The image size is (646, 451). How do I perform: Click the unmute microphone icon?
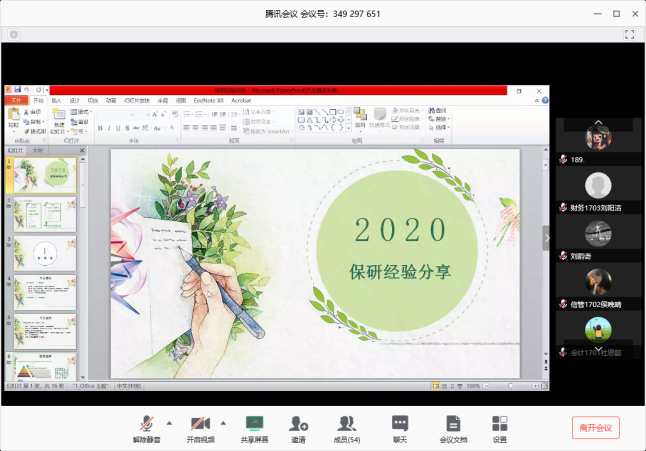[x=147, y=424]
